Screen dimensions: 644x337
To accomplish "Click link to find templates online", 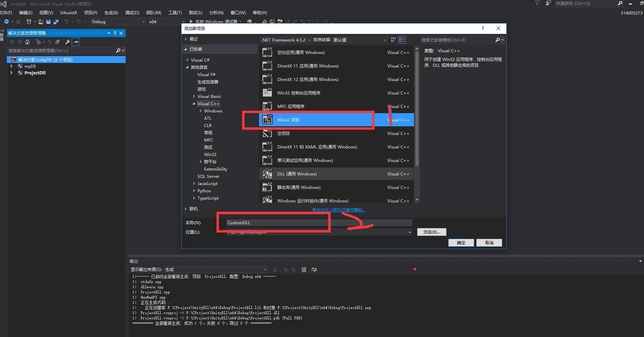I will [339, 210].
